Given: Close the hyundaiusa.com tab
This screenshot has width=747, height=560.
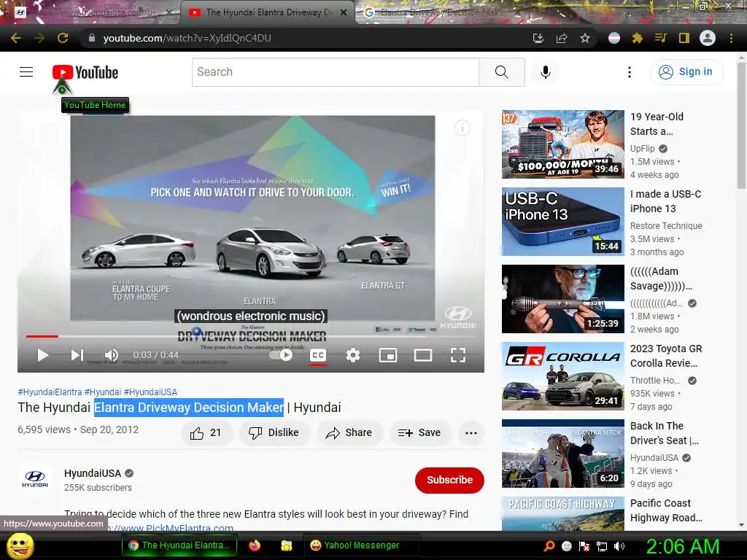Looking at the screenshot, I should pyautogui.click(x=169, y=13).
